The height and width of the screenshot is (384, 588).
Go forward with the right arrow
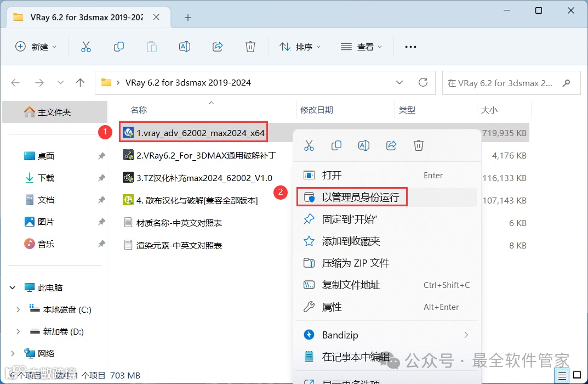[x=39, y=83]
